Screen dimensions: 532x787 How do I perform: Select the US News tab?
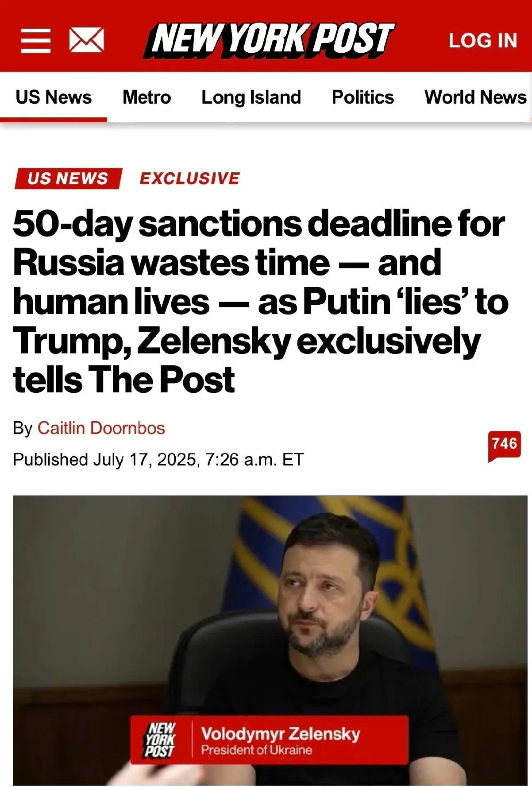pos(54,97)
